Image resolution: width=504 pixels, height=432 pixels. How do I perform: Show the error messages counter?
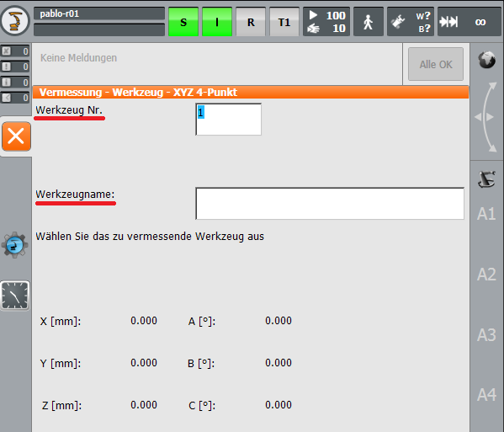coord(15,51)
